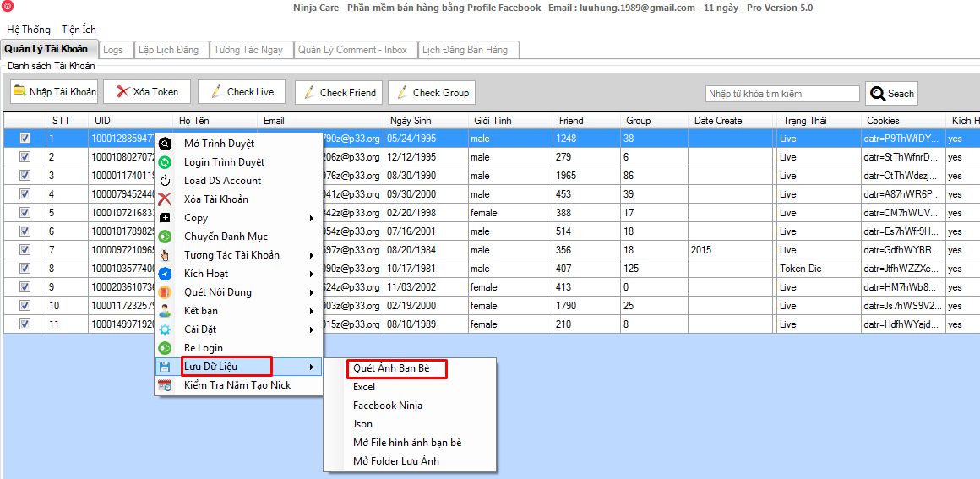980x479 pixels.
Task: Uncheck the checkbox for row STT 3
Action: (x=24, y=176)
